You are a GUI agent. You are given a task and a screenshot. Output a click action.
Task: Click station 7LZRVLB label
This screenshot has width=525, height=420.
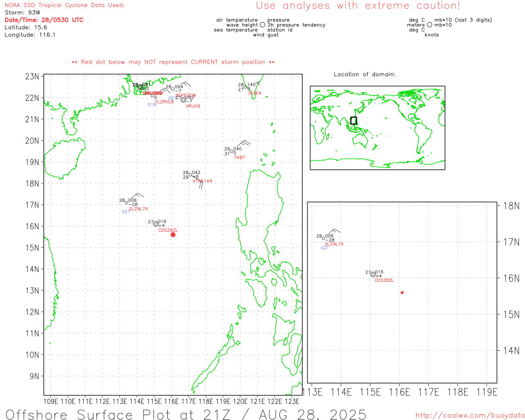[x=164, y=102]
